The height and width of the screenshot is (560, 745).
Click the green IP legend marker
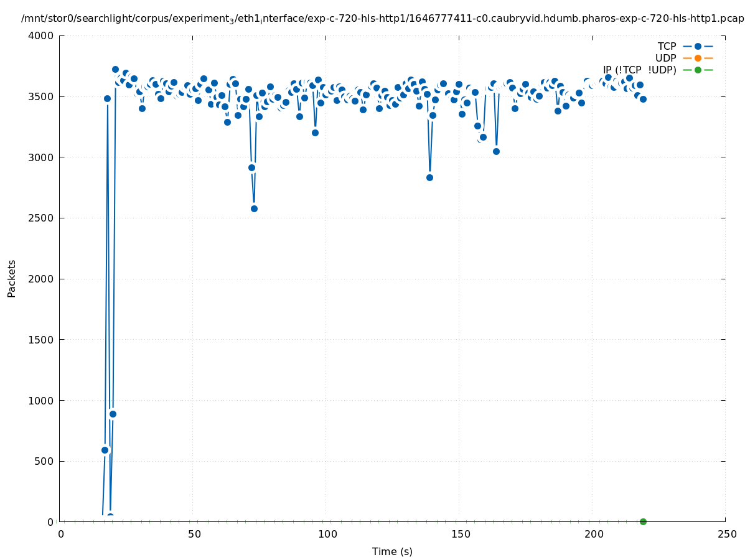(698, 70)
